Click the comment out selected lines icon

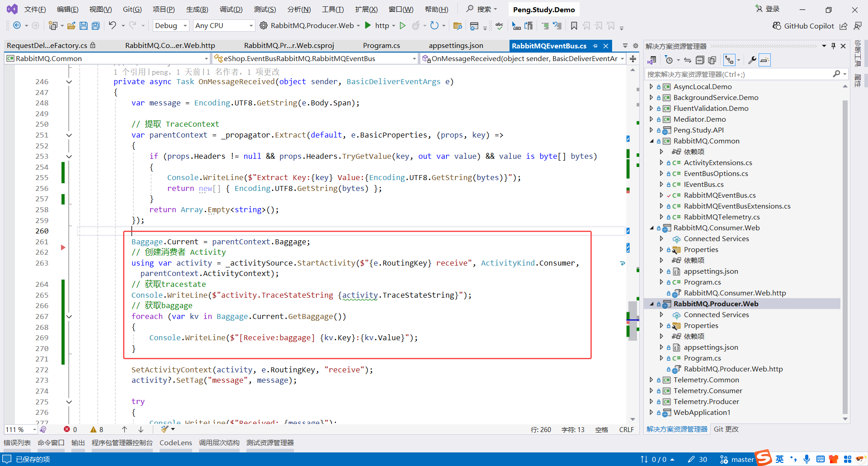pos(546,26)
